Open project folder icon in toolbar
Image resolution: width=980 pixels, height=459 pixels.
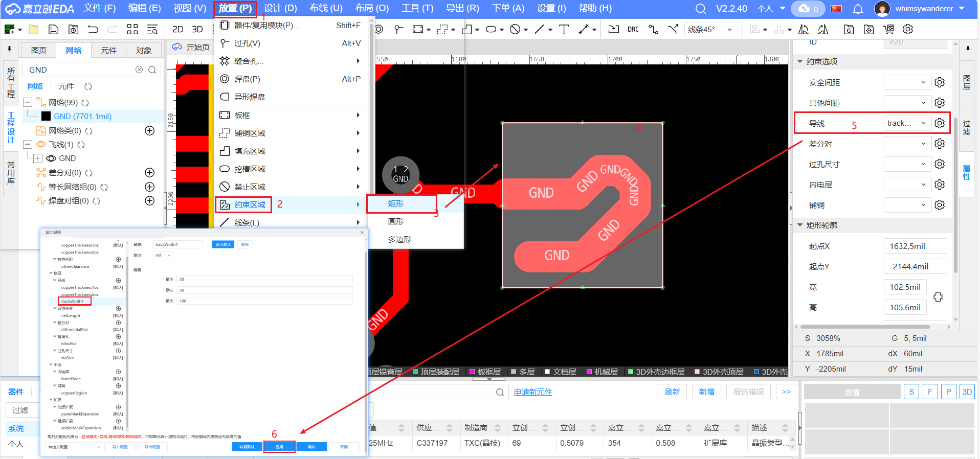click(34, 30)
